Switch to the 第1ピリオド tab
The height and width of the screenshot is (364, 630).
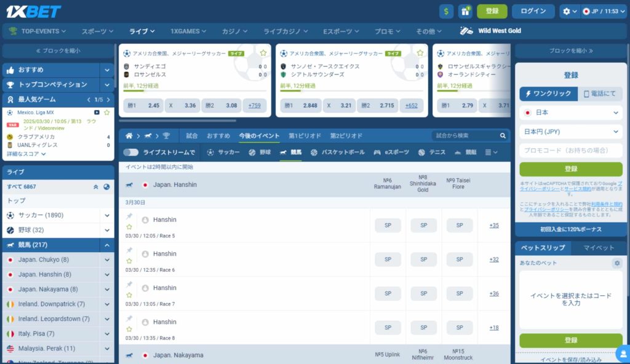pos(305,135)
